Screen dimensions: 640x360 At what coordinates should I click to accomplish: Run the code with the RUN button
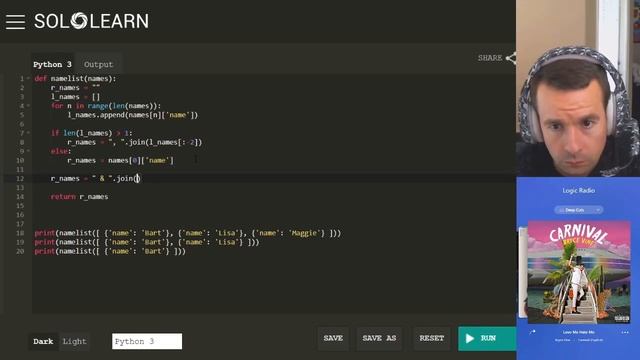tap(487, 338)
